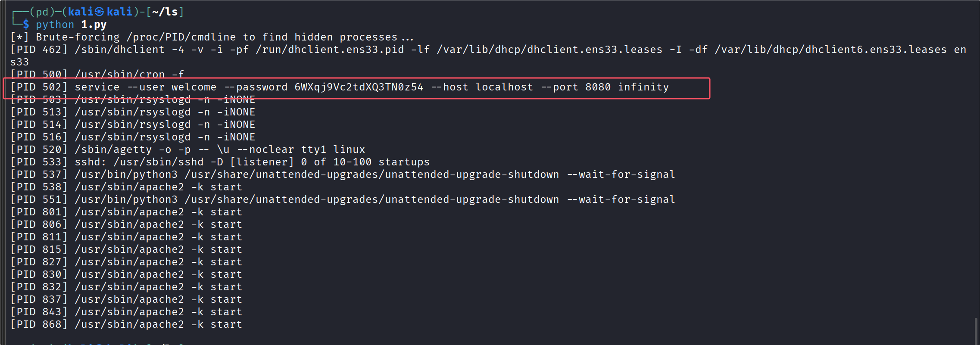Click the PID 500 cron entry
The image size is (980, 345).
pos(97,74)
